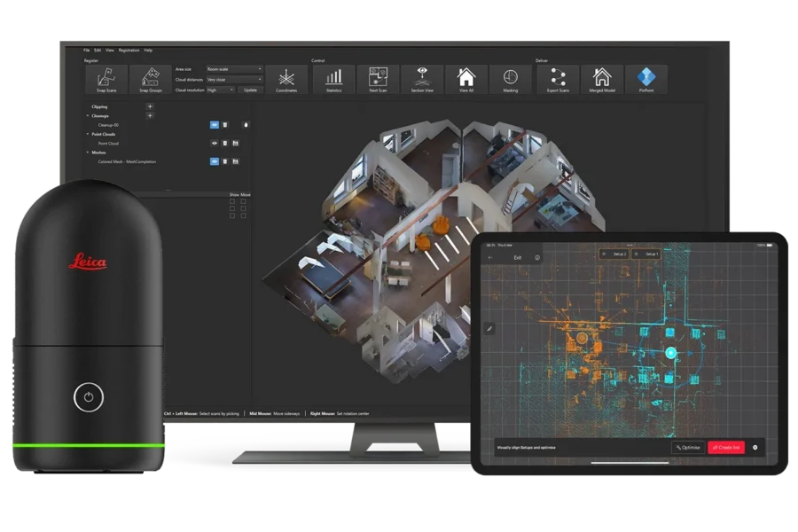The image size is (798, 532).
Task: Launch the PinPoint tool
Action: (x=646, y=79)
